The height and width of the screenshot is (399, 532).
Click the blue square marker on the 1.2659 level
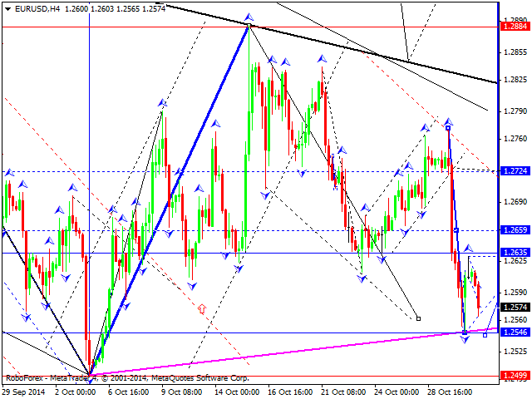pyautogui.click(x=456, y=231)
